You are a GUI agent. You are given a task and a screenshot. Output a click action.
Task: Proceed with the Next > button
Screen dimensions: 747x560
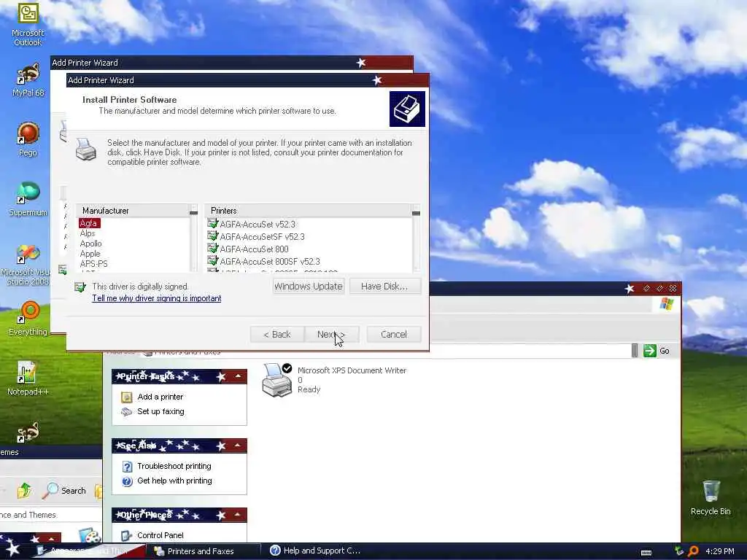point(331,334)
